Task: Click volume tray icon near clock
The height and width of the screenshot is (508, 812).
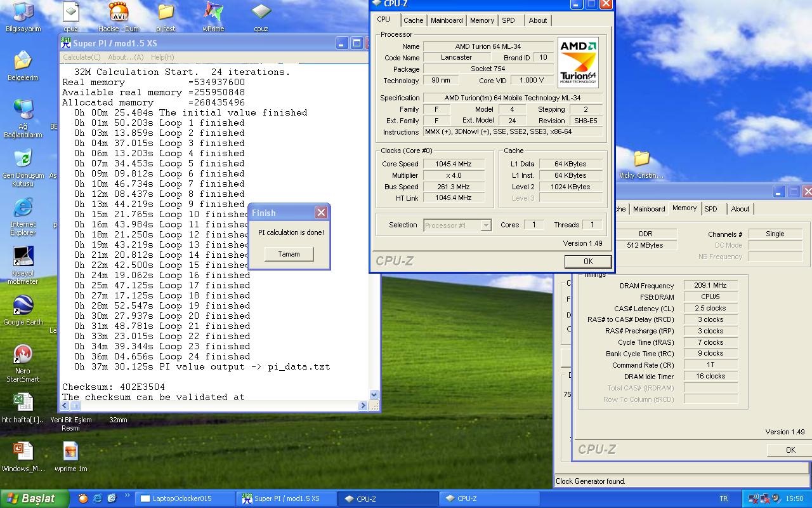Action: coord(777,498)
